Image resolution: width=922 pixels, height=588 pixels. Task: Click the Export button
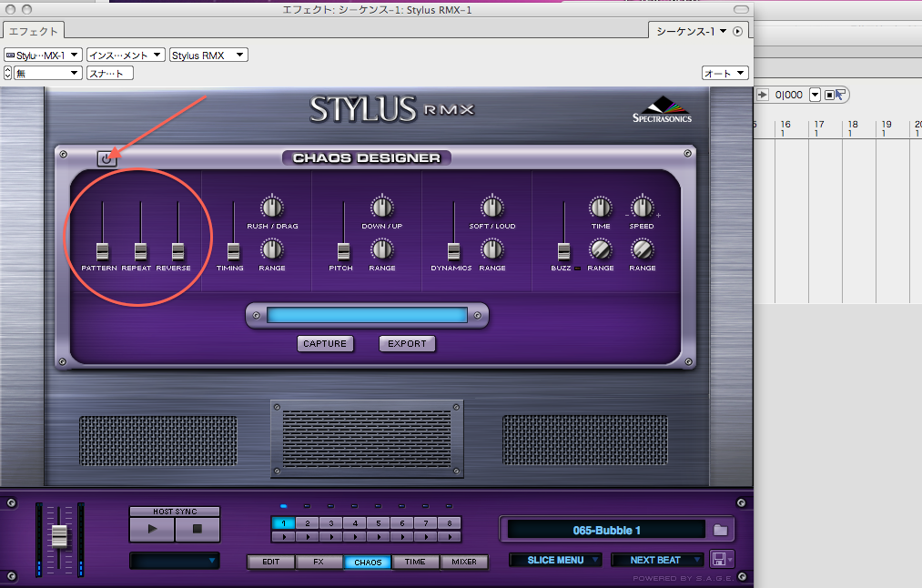click(407, 343)
